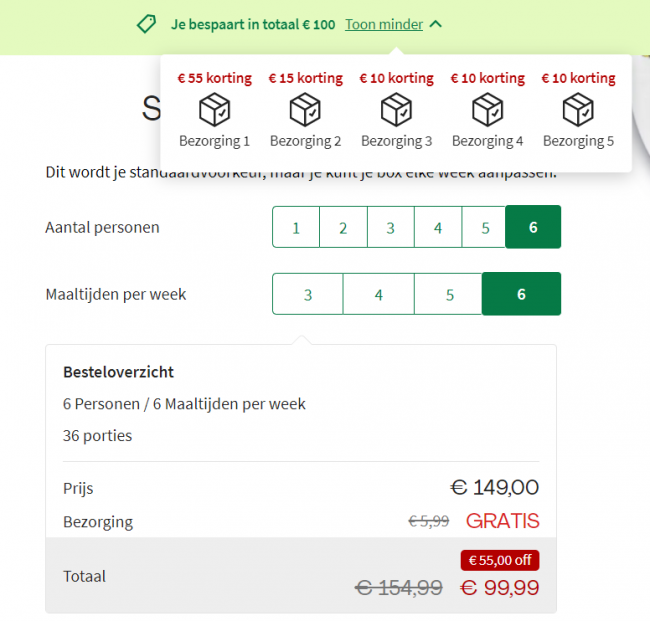Viewport: 650px width, 621px height.
Task: Click the Toon minder link
Action: 384,24
